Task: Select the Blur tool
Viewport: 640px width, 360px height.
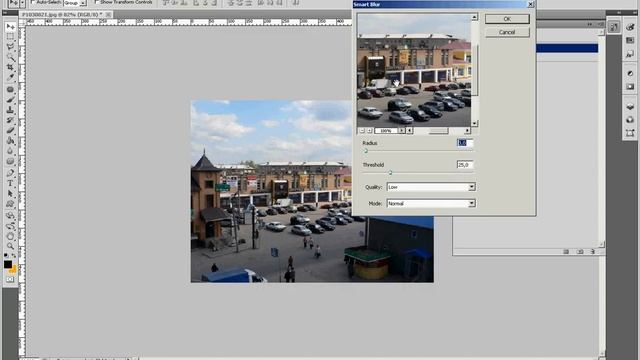Action: 10,151
